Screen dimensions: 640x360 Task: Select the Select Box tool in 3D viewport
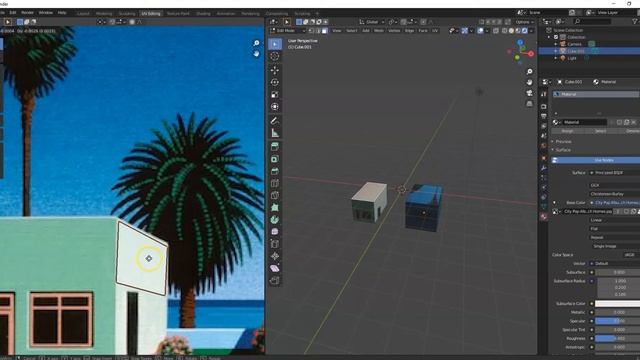coord(275,44)
